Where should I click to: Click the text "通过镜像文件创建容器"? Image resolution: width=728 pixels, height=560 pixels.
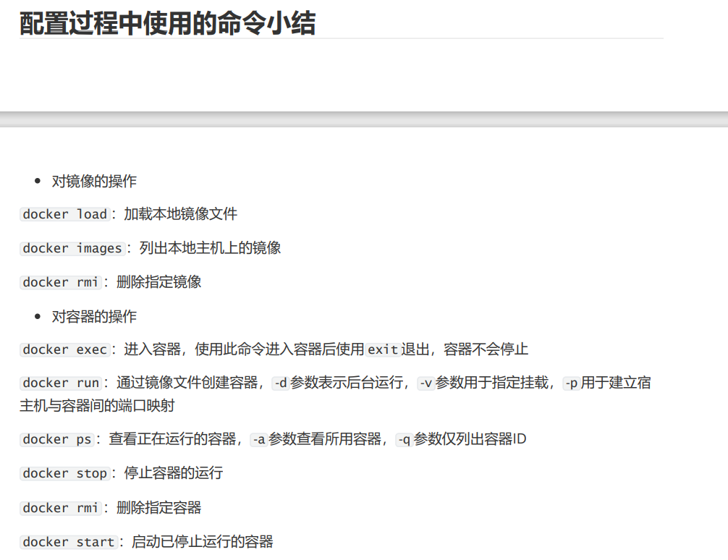tap(187, 383)
